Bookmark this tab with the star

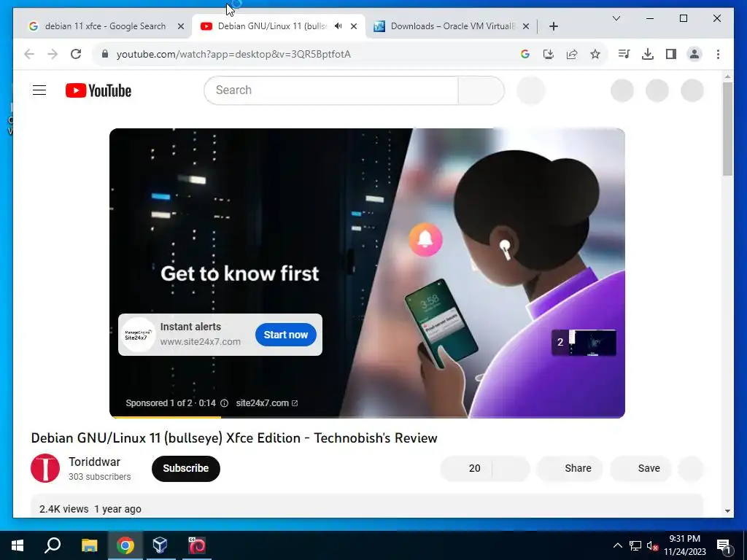tap(595, 54)
